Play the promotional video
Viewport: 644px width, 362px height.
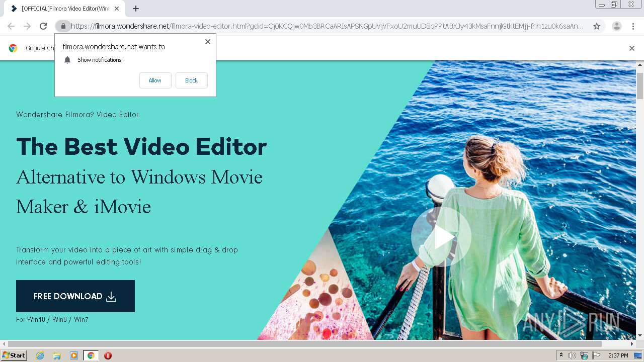tap(441, 237)
